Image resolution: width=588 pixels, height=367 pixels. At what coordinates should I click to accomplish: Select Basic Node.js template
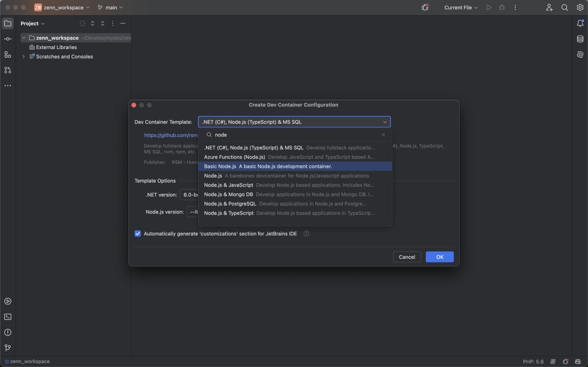click(295, 166)
